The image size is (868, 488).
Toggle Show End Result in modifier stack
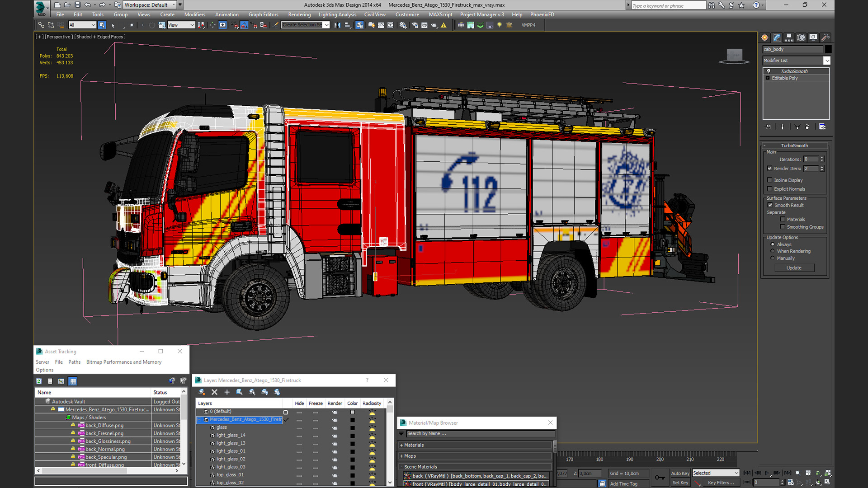pyautogui.click(x=783, y=127)
